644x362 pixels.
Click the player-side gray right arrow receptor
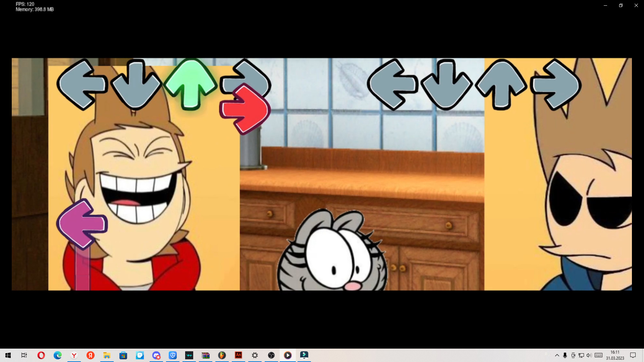coord(555,84)
